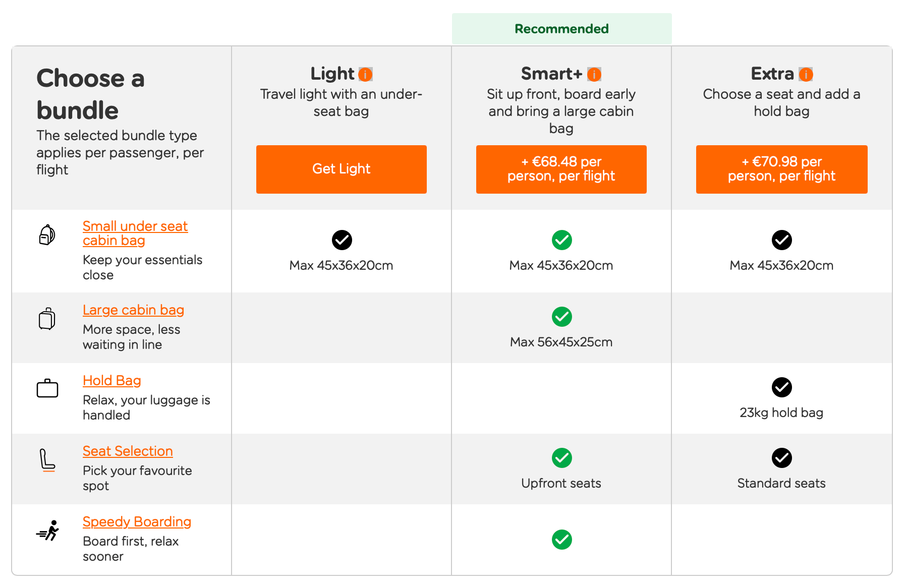
Task: Open the Seat Selection link
Action: point(128,451)
